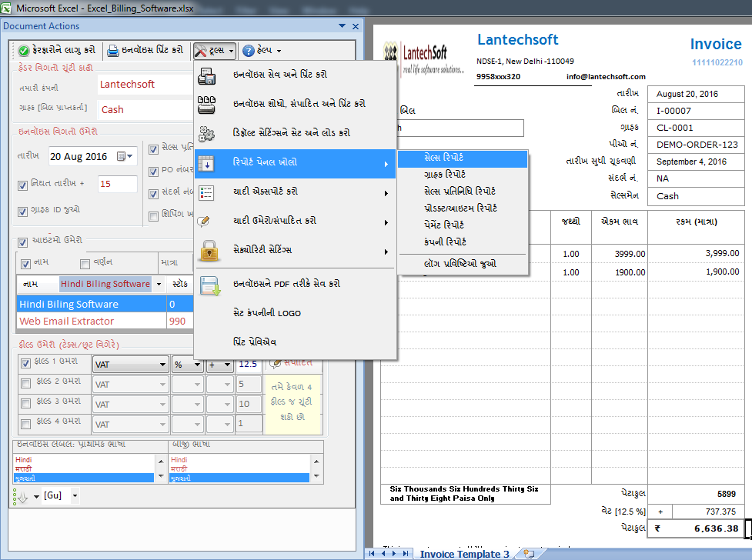
Task: Click the add/edit list pencil icon
Action: [204, 222]
